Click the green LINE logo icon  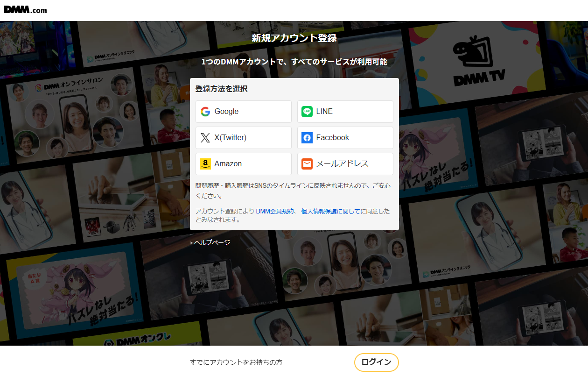click(307, 112)
